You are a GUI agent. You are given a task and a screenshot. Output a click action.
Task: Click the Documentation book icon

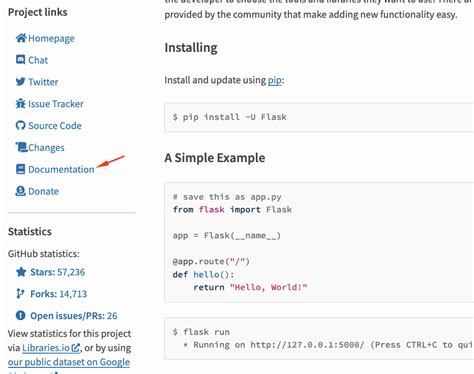tap(20, 169)
